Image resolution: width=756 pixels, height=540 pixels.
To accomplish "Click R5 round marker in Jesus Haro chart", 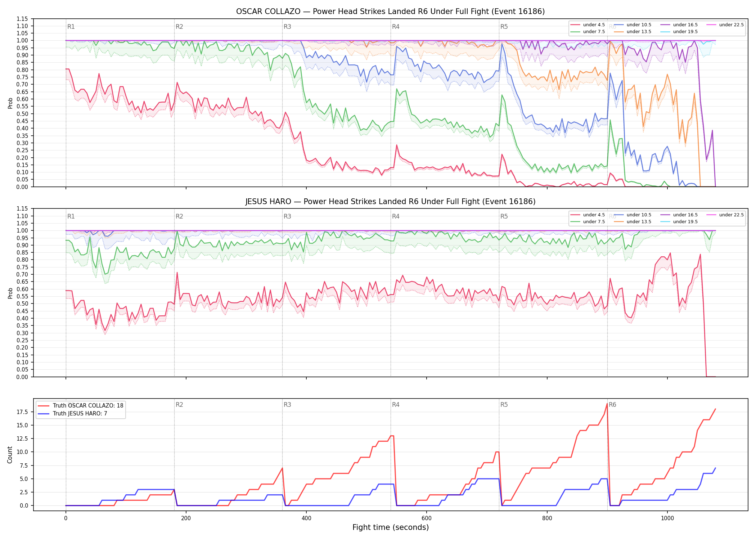I will pyautogui.click(x=504, y=216).
